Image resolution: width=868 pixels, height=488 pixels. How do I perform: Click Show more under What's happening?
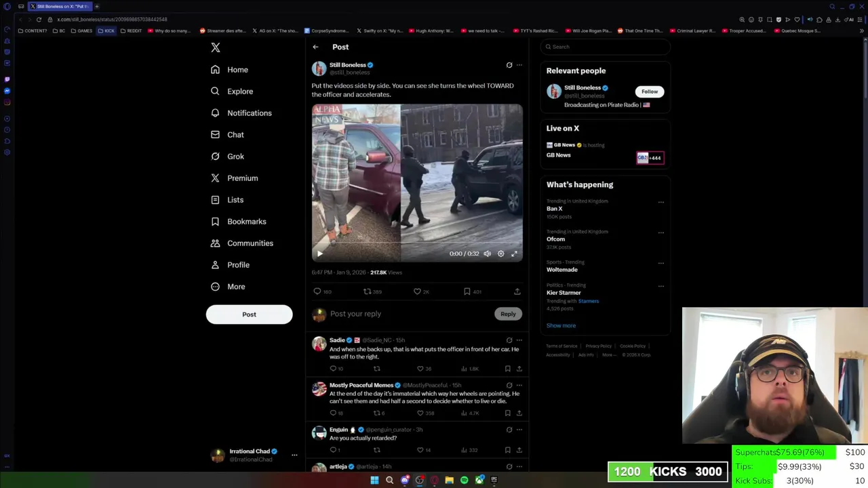point(561,325)
